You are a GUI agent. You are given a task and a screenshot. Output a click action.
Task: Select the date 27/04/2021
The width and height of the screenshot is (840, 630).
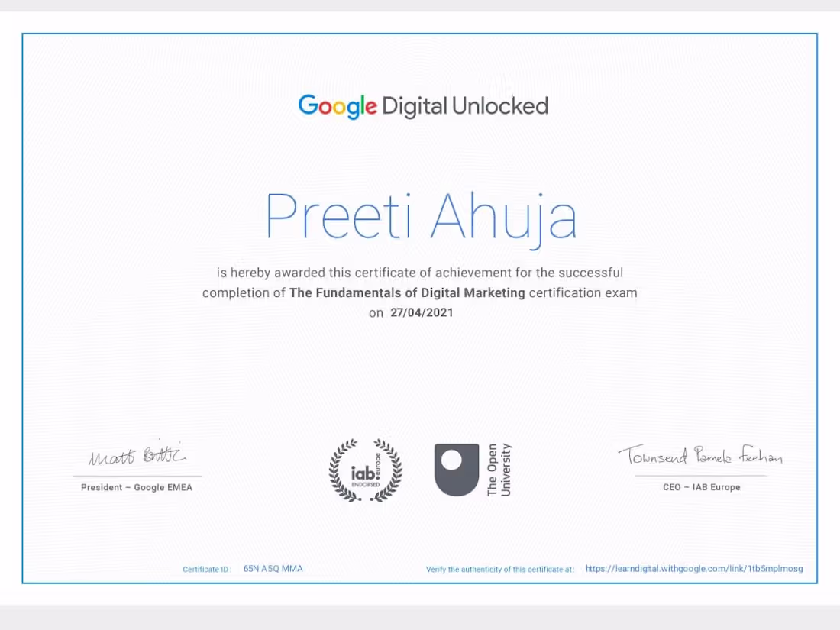(422, 313)
